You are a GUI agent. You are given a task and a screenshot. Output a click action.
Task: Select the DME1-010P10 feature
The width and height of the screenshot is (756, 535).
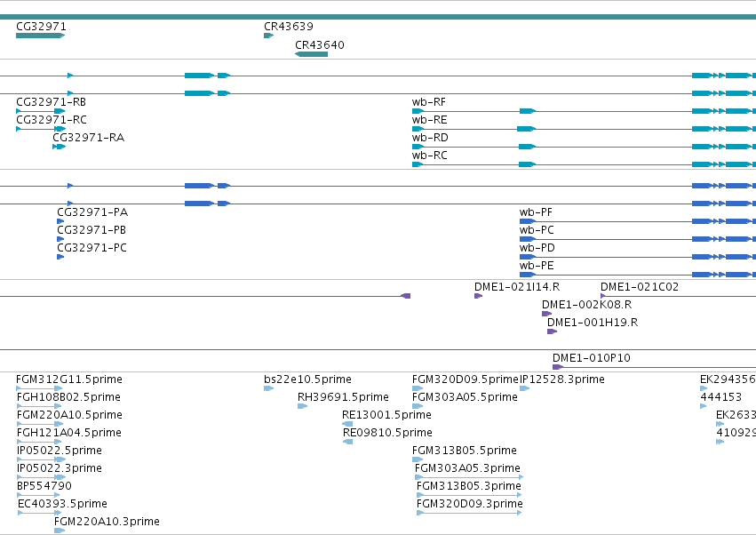[592, 358]
